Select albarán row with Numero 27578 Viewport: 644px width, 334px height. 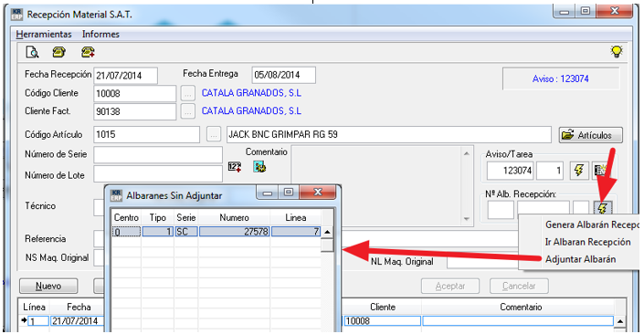[x=216, y=232]
